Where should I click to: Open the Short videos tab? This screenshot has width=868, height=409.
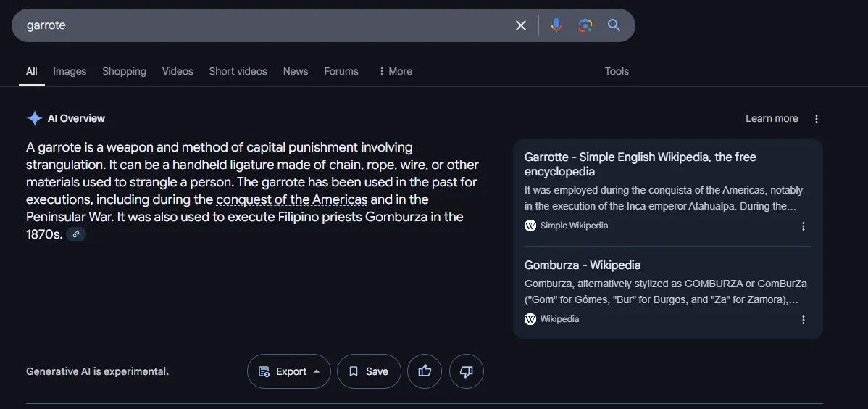tap(238, 71)
